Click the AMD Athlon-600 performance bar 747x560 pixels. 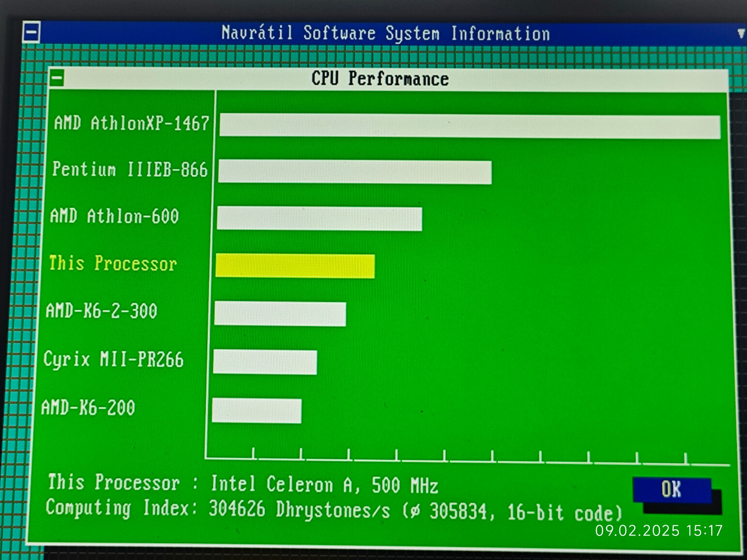pyautogui.click(x=320, y=218)
